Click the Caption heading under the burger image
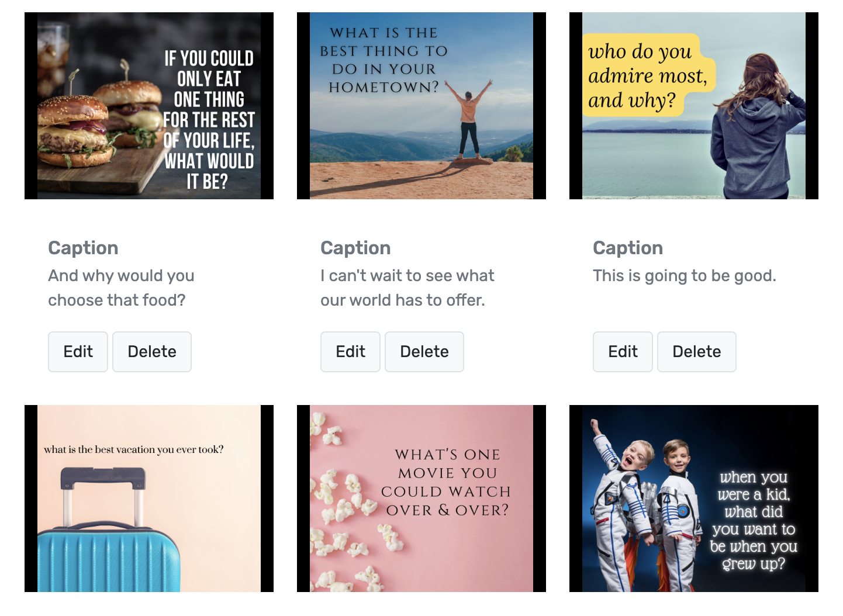Image resolution: width=843 pixels, height=616 pixels. pyautogui.click(x=83, y=248)
